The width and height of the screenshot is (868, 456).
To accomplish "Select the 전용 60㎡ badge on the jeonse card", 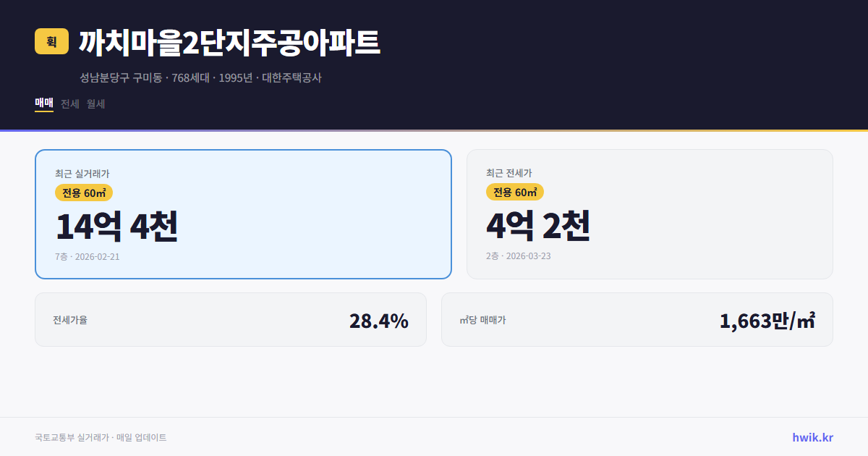I will click(x=516, y=193).
